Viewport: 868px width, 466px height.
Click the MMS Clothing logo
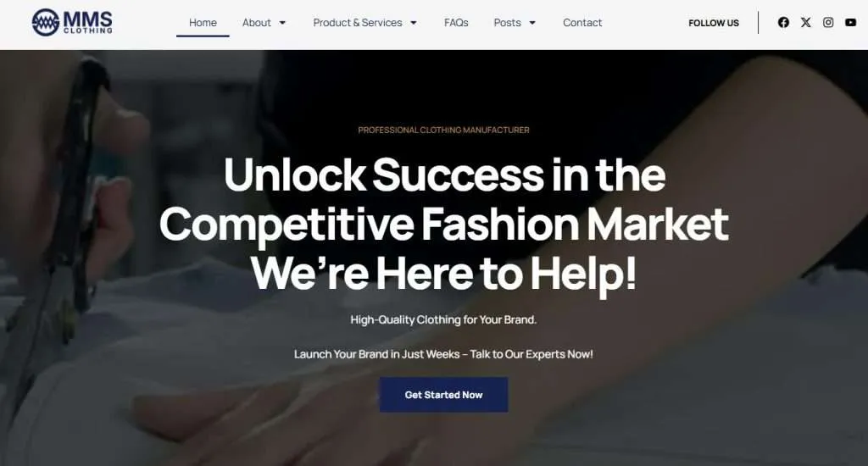point(72,22)
